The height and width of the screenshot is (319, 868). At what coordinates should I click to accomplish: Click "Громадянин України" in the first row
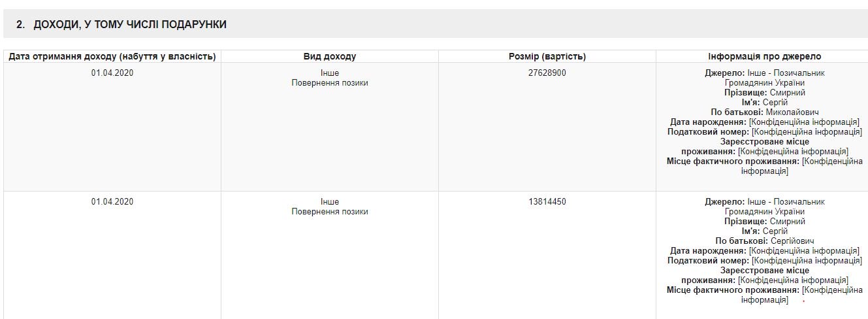[764, 83]
